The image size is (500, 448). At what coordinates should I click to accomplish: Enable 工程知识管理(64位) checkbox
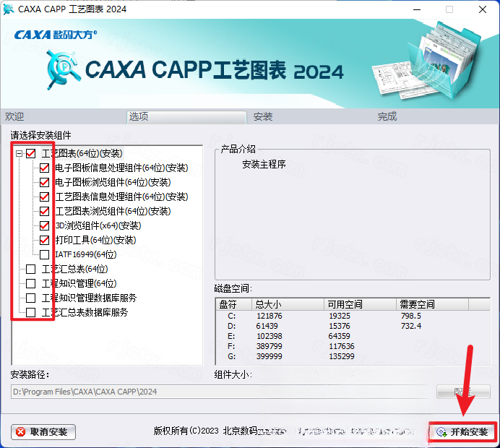point(30,283)
